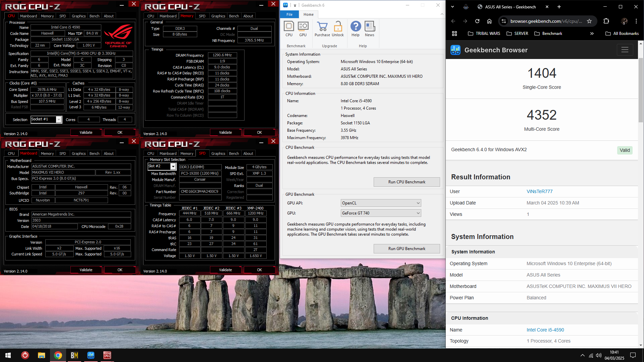Open the Windows Start menu
Screen dimensions: 644x362
8,355
